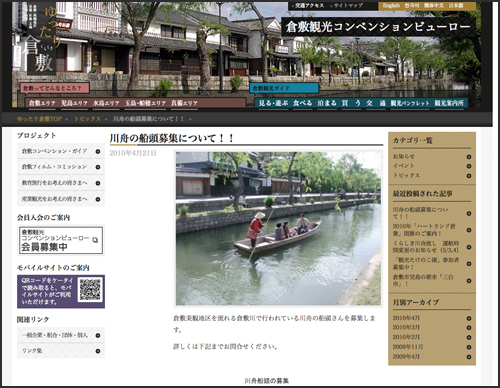
Task: Open the 2010年2月 monthly archive
Action: point(406,337)
